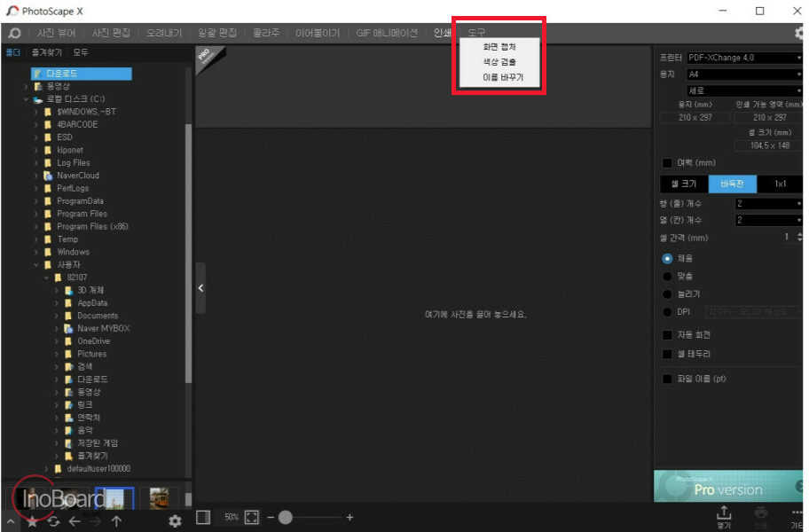The image size is (809, 532).
Task: Collapse the 82107 folder node
Action: click(x=46, y=278)
